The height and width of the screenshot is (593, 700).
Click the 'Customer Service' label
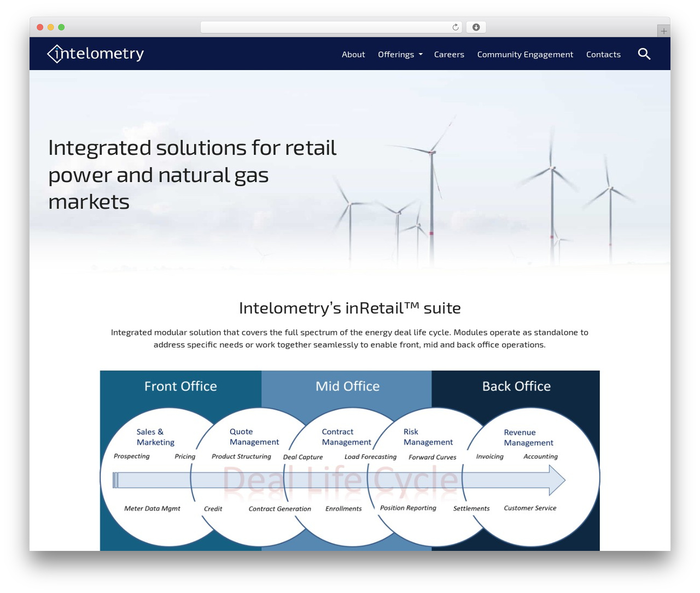(530, 508)
